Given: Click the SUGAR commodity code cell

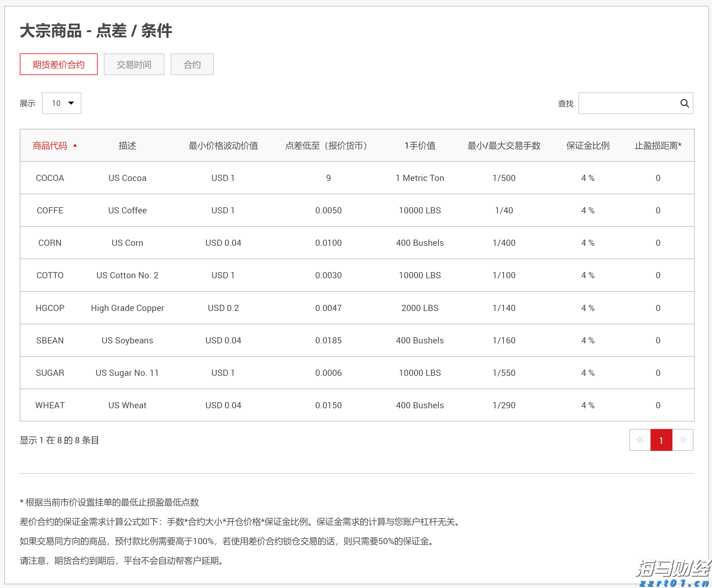Looking at the screenshot, I should 50,372.
